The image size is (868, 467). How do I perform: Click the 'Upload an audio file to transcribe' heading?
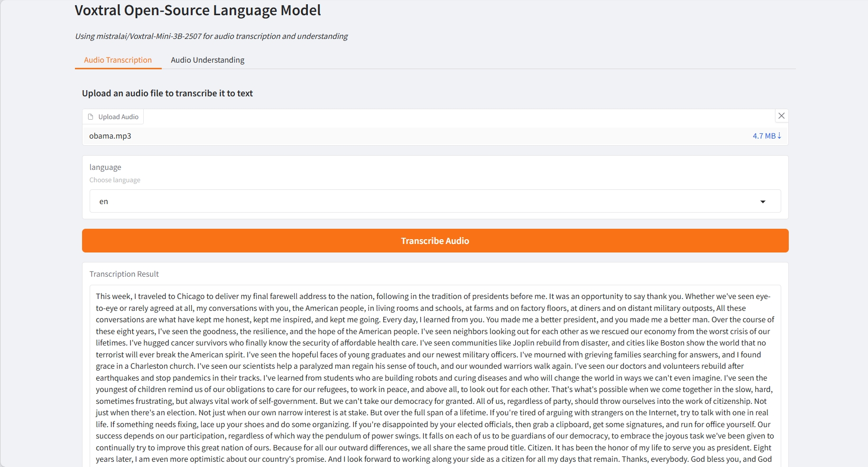[x=167, y=93]
